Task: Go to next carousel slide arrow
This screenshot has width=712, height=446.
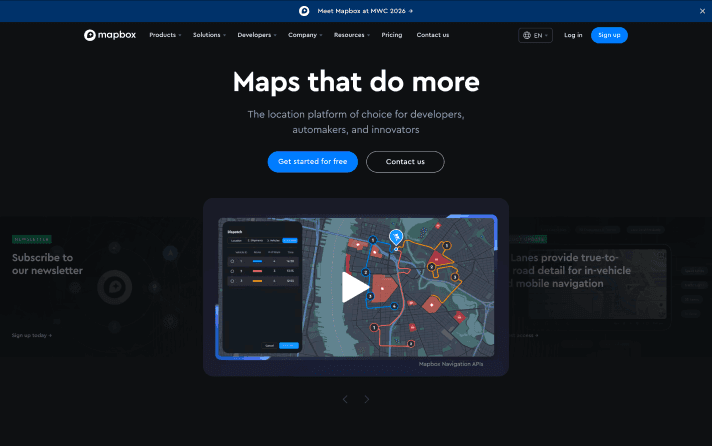Action: pos(366,399)
